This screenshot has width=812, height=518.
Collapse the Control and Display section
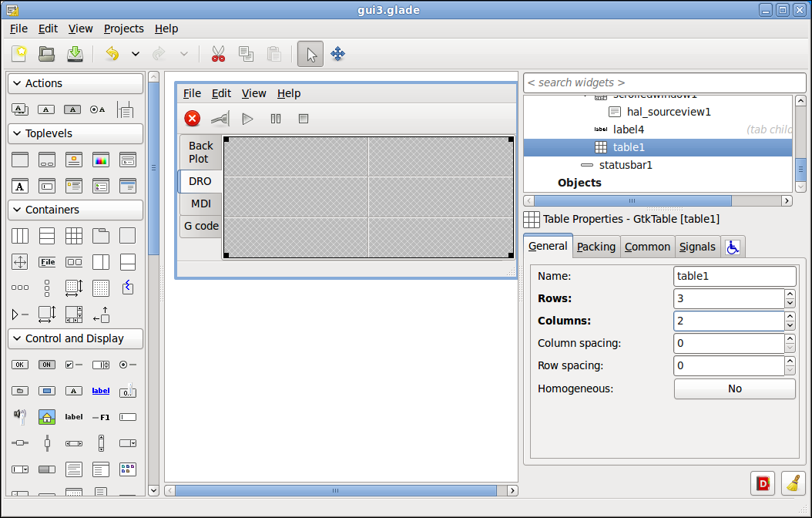click(x=75, y=338)
